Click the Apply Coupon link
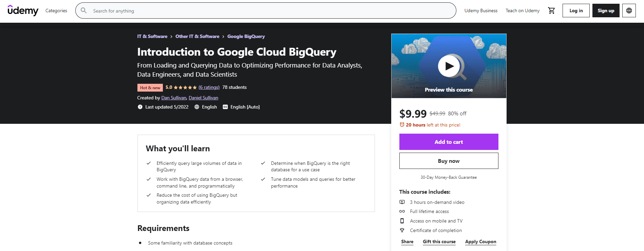 pyautogui.click(x=480, y=242)
